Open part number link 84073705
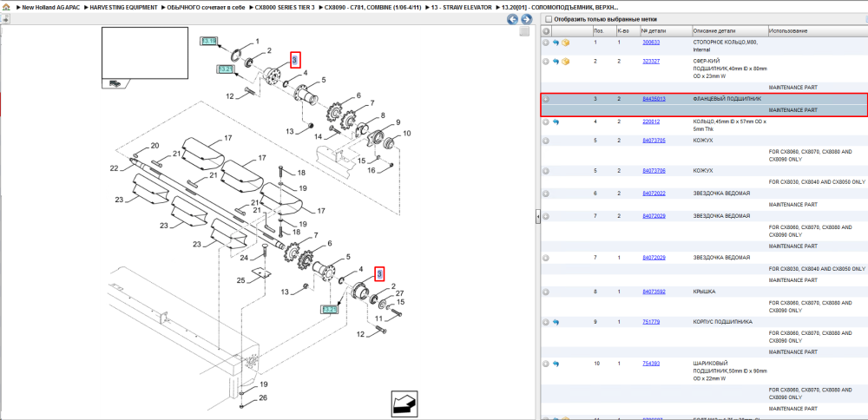 point(654,141)
